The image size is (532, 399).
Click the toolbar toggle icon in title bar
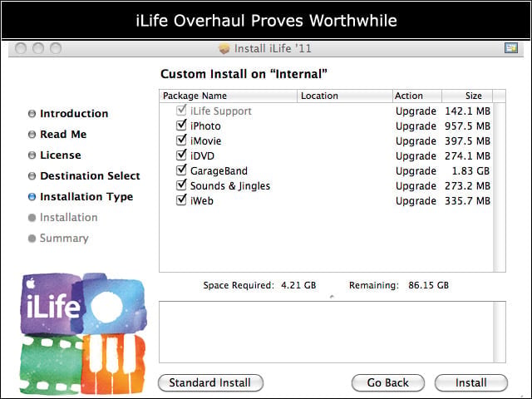tap(511, 48)
